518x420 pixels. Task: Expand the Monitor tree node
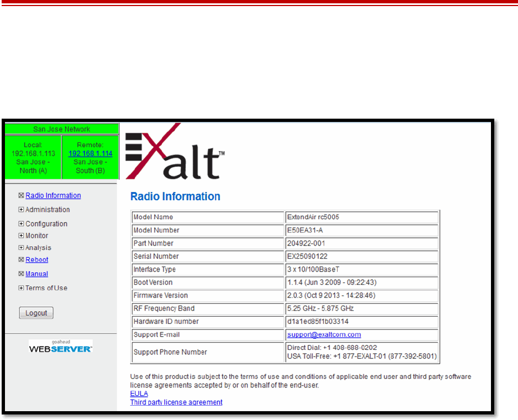21,236
